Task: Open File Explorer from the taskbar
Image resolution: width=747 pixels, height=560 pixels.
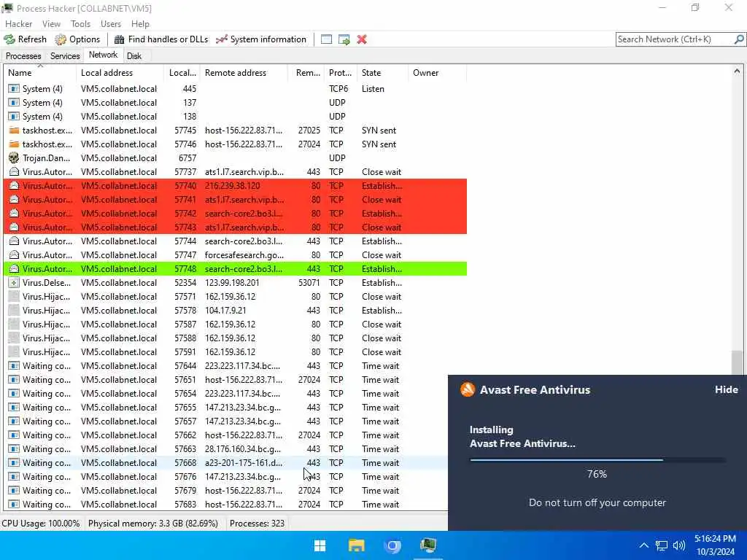Action: (356, 545)
